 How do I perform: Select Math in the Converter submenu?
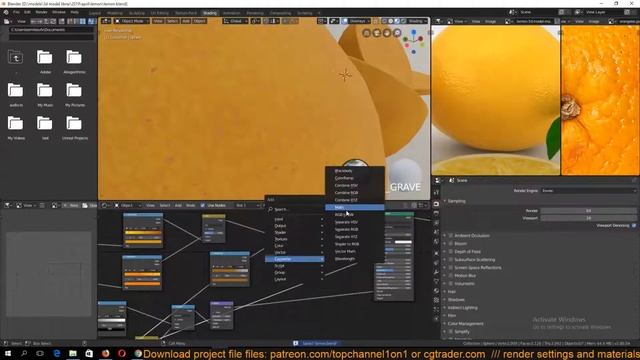click(354, 207)
